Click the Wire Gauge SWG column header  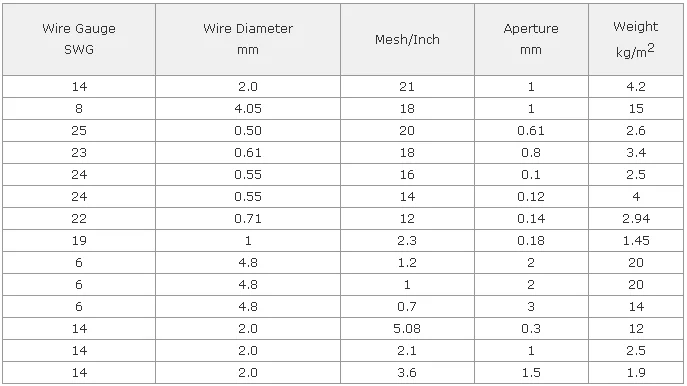tap(79, 39)
